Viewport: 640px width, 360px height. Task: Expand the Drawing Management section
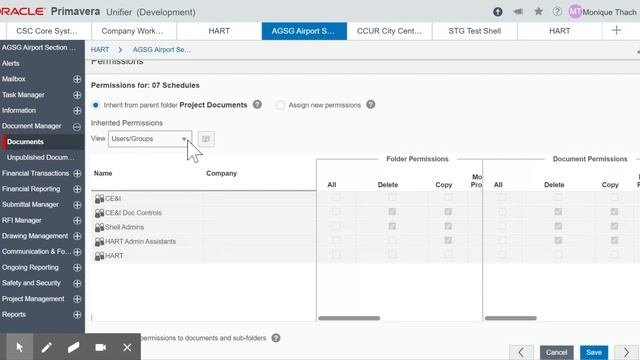(x=77, y=236)
